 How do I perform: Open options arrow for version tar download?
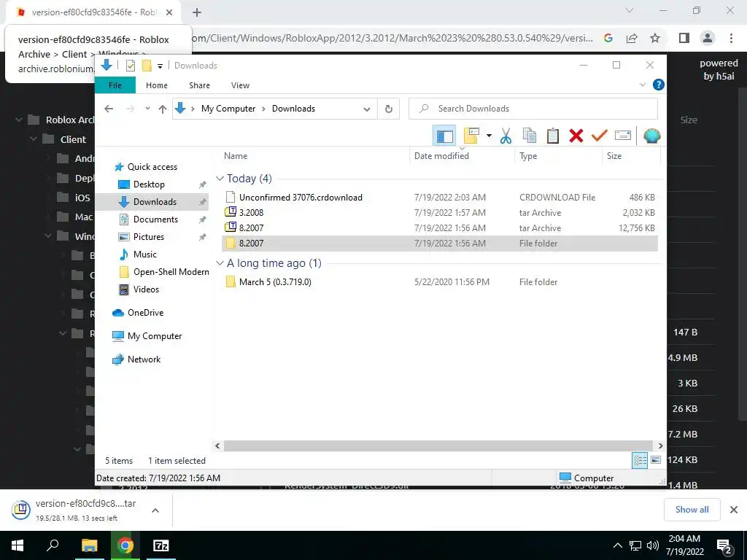(155, 510)
